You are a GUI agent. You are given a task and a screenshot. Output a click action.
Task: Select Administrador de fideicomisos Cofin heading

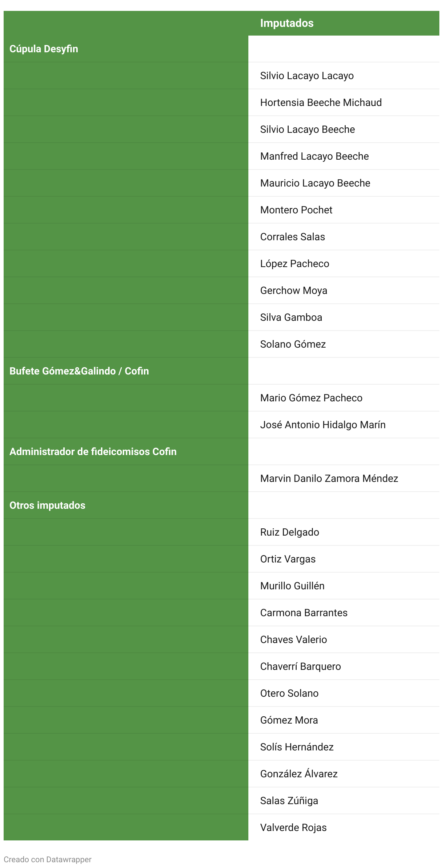(x=93, y=452)
